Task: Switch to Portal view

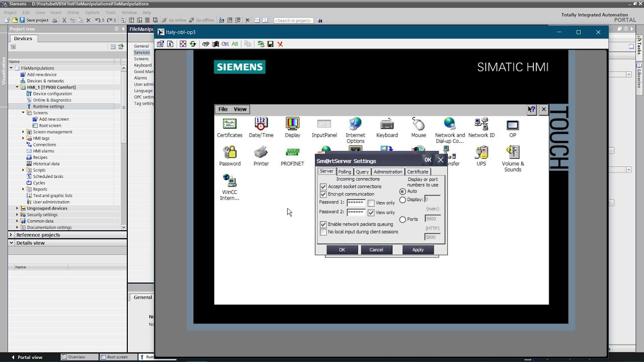Action: pos(27,357)
